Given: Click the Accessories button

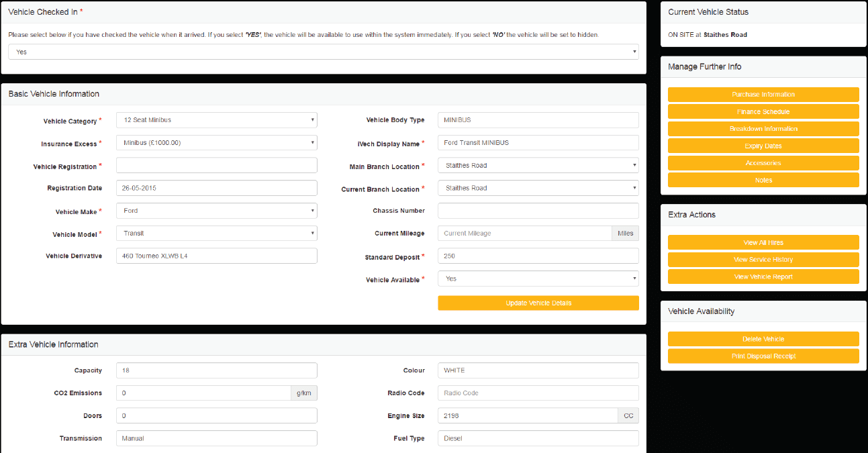Looking at the screenshot, I should (763, 163).
